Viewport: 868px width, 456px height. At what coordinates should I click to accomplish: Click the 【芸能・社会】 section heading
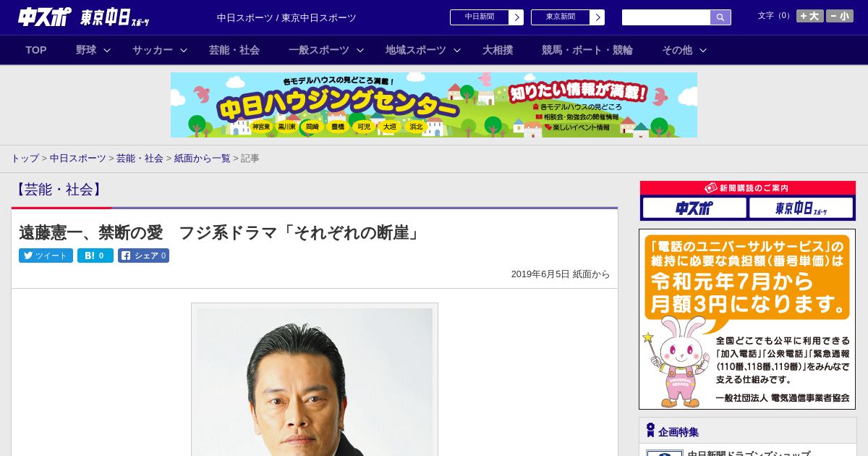[x=59, y=190]
